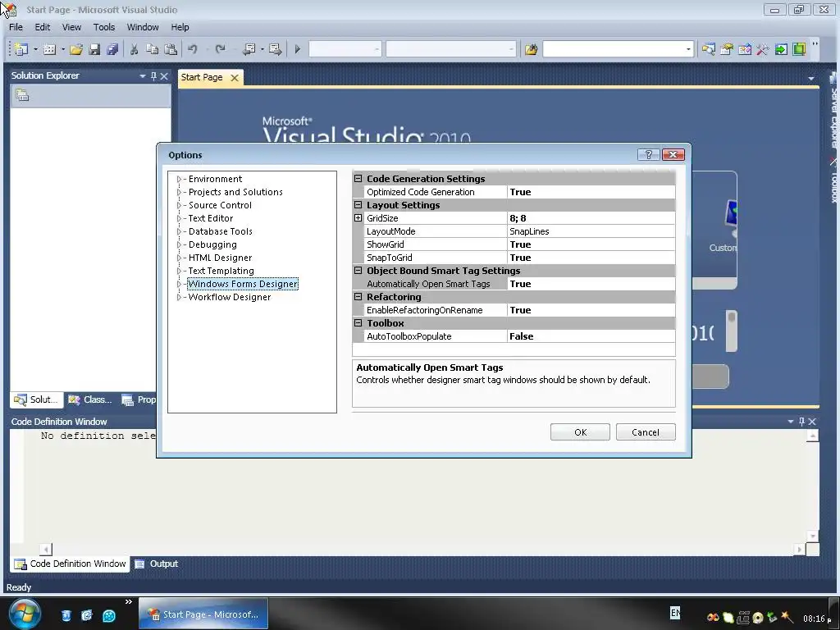Click Cancel in Options dialog
Screen dimensions: 840x630
(x=646, y=431)
